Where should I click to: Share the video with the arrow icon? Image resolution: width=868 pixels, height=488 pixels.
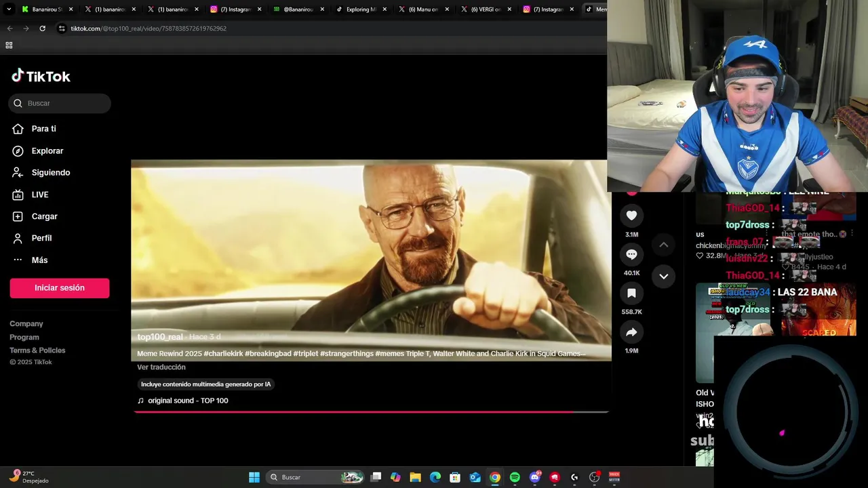coord(631,332)
